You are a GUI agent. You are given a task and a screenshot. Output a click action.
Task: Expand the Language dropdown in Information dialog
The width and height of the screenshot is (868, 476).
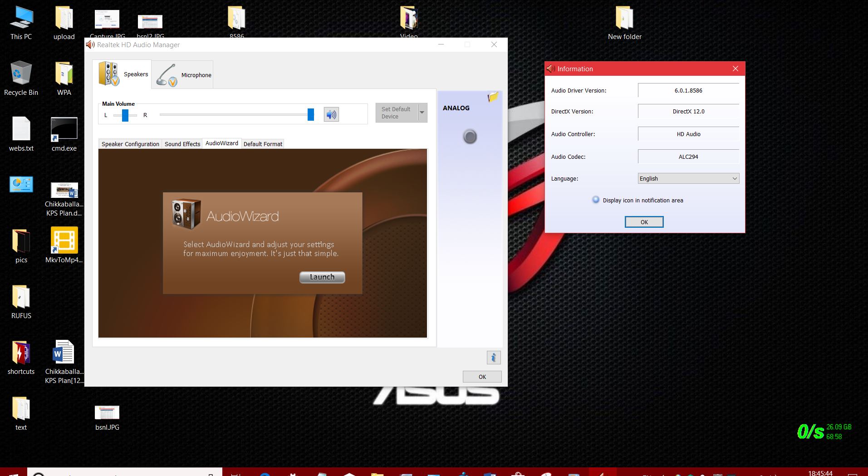(x=688, y=178)
